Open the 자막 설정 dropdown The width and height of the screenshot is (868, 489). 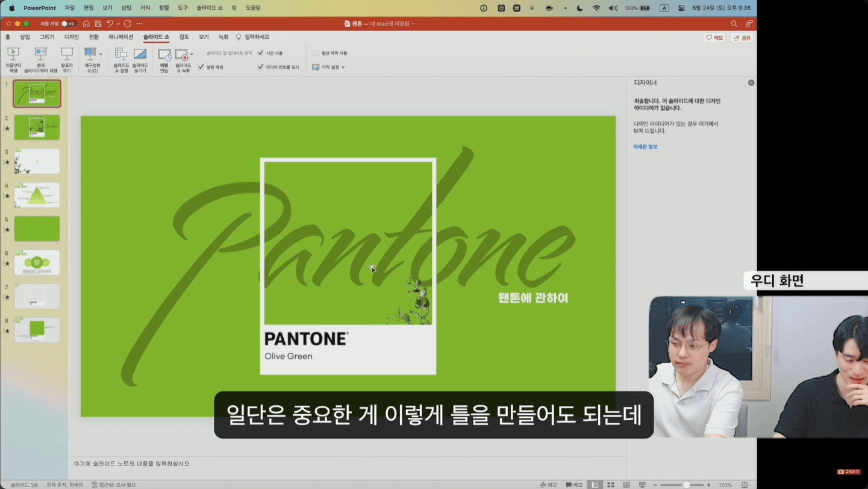click(329, 67)
